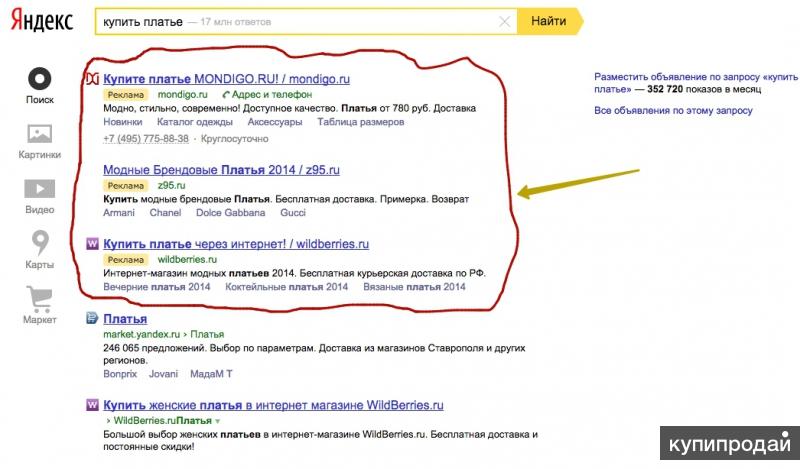800x469 pixels.
Task: Click the green 'WildBerries.ru Платья' breadcrumb
Action: coord(163,421)
